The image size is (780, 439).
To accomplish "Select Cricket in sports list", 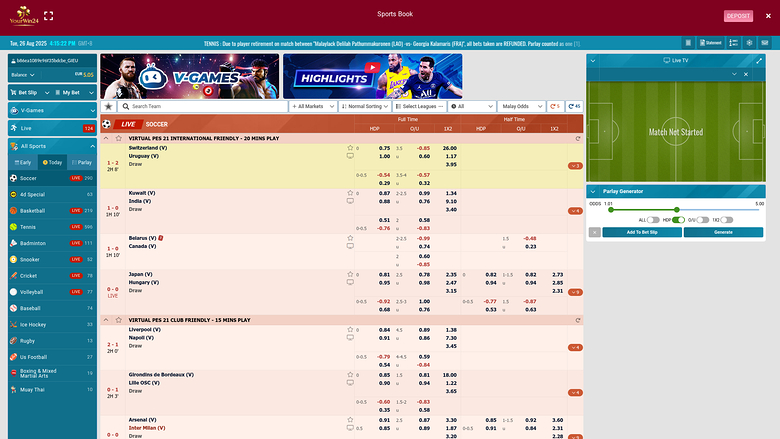I will (52, 275).
